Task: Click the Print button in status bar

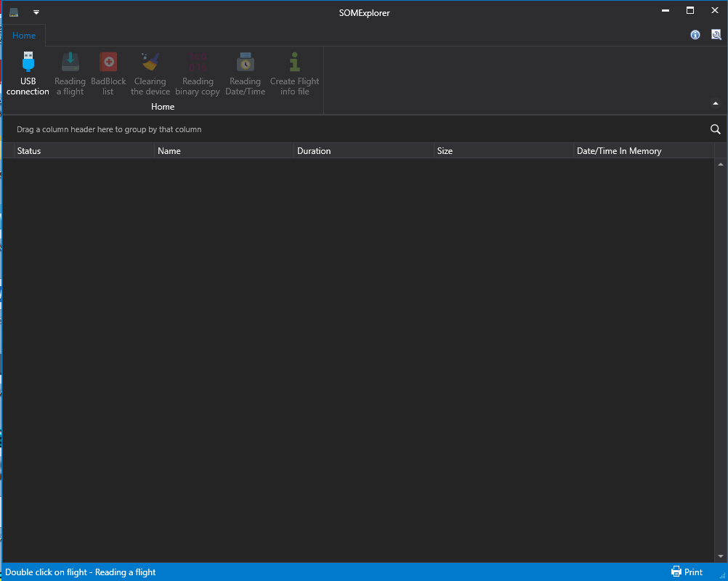Action: click(687, 572)
